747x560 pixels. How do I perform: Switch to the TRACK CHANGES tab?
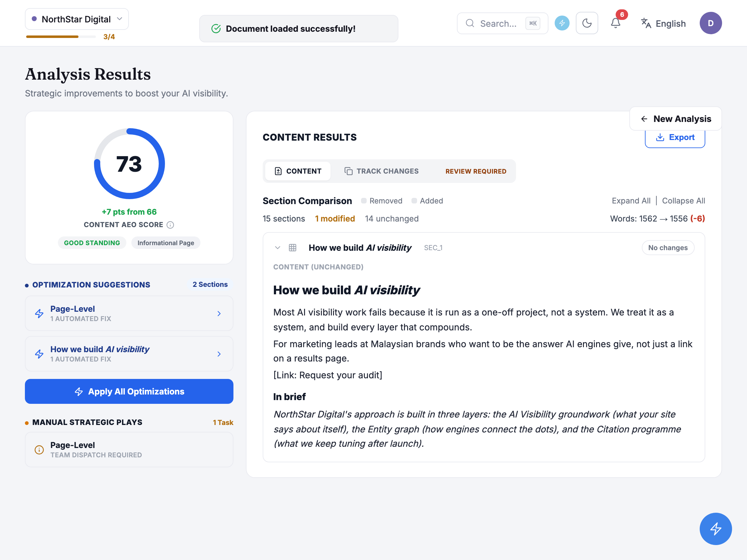[x=381, y=171]
